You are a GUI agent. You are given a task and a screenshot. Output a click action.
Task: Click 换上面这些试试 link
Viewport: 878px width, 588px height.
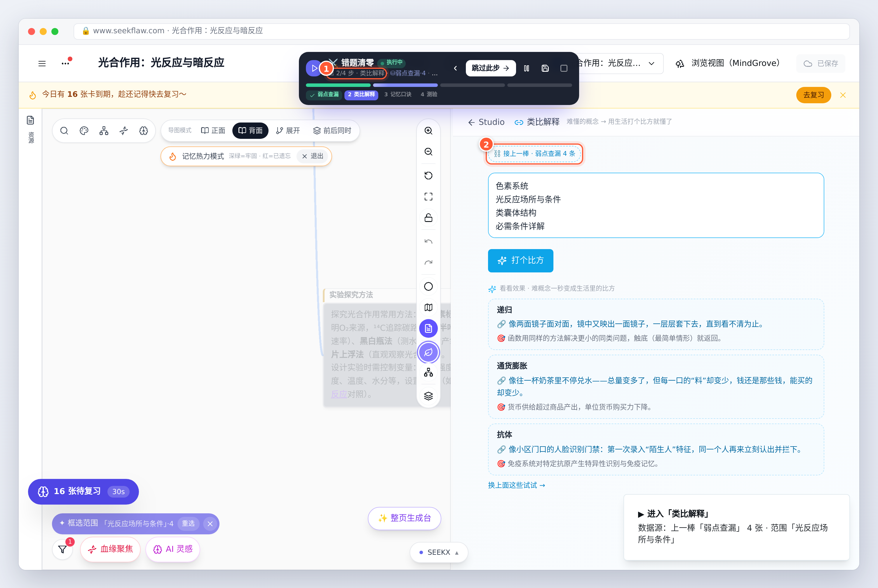516,485
